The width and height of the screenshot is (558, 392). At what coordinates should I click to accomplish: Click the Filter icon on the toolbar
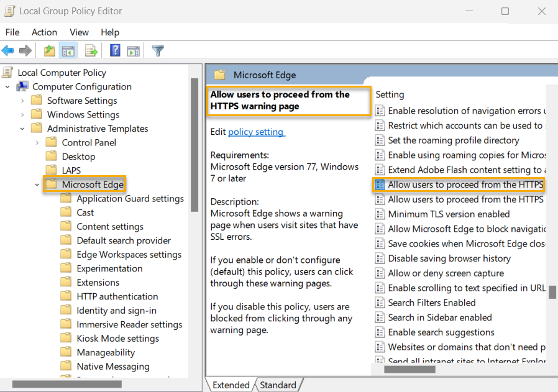(157, 50)
